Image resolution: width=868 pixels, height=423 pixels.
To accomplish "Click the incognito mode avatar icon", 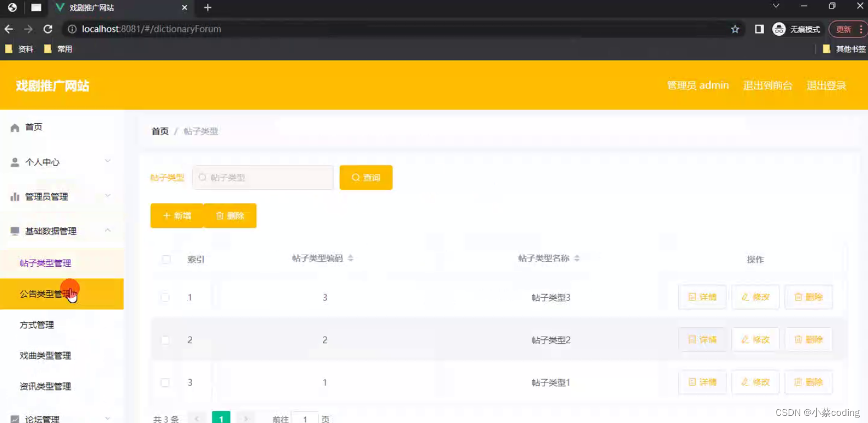I will [778, 29].
